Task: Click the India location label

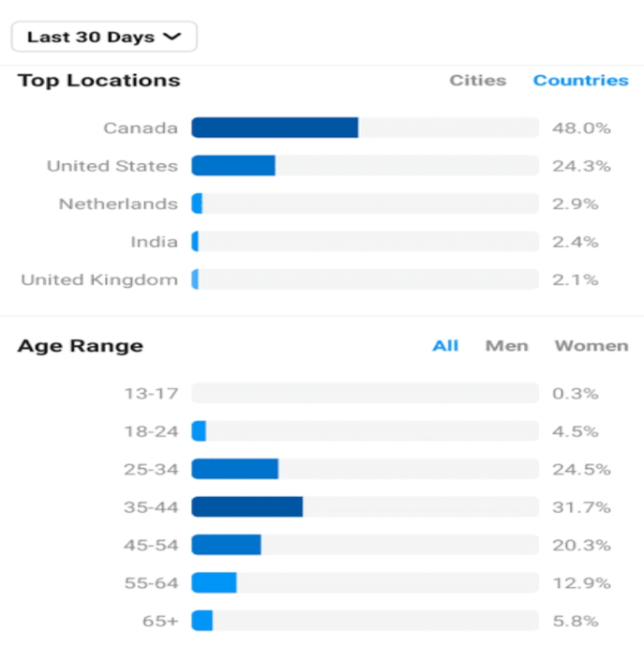Action: coord(154,242)
